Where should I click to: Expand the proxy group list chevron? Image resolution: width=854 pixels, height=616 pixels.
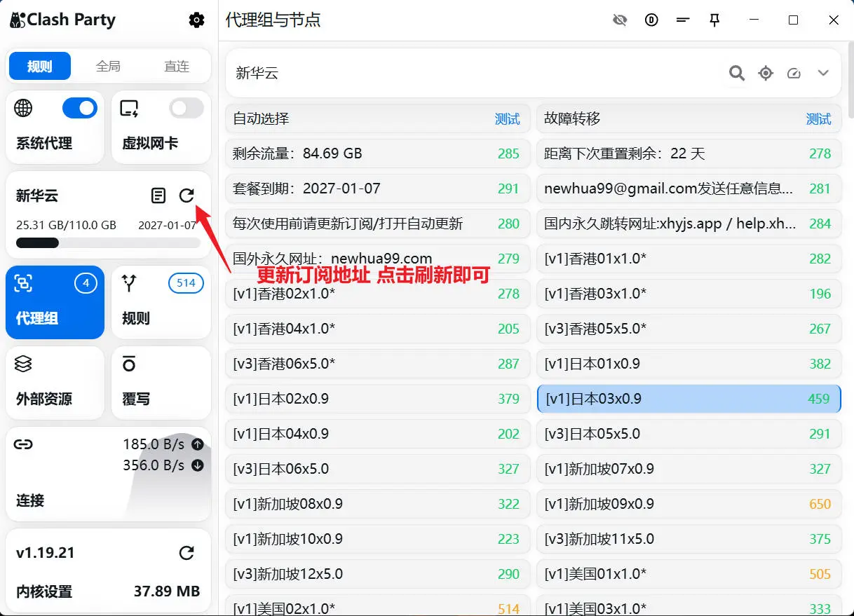click(822, 73)
